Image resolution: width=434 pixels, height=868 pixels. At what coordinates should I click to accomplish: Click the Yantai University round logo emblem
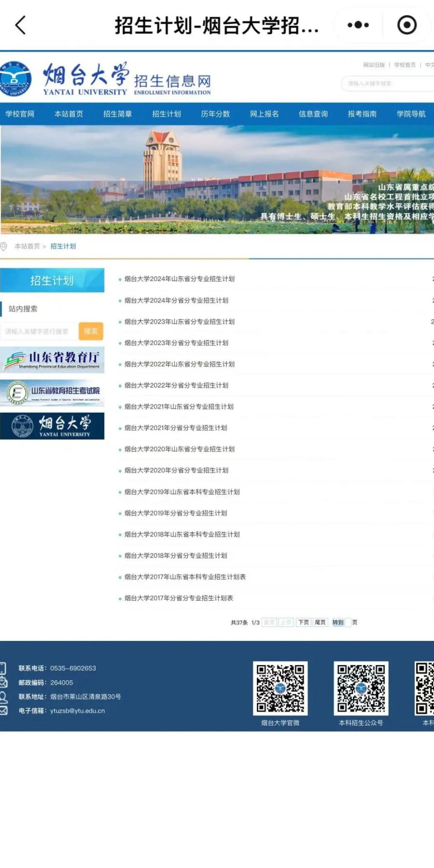pos(16,79)
